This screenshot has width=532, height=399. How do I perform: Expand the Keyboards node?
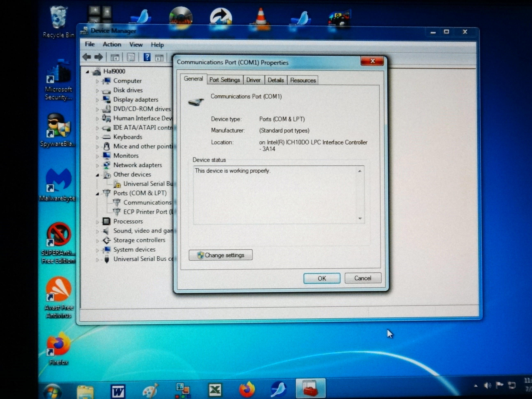coord(97,138)
